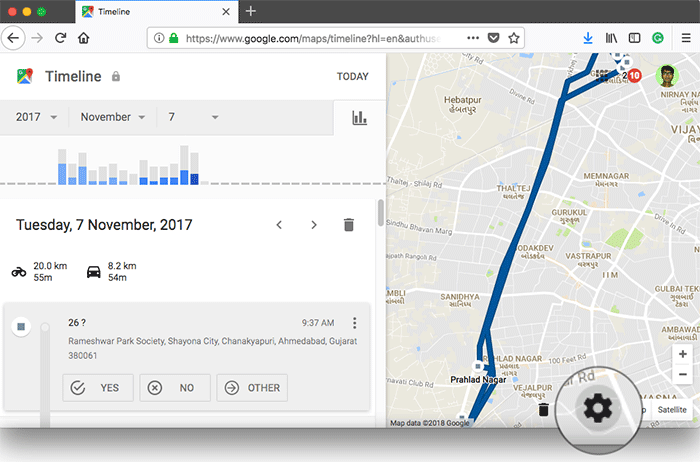Open page actions three-dot menu in address bar
This screenshot has height=462, width=700.
(473, 38)
